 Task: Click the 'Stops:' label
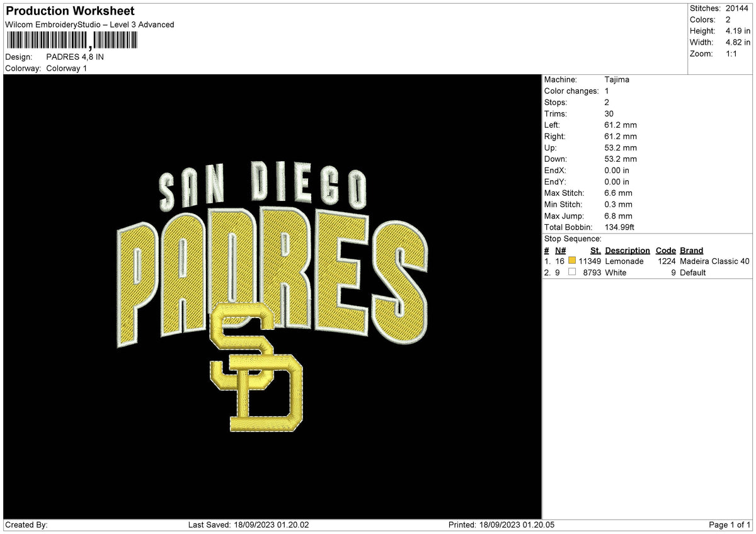click(x=556, y=102)
